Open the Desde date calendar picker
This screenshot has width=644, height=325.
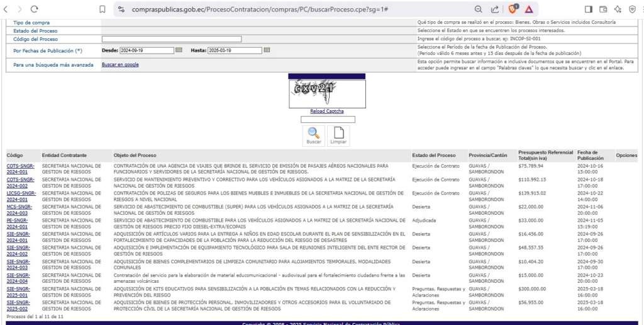click(179, 50)
